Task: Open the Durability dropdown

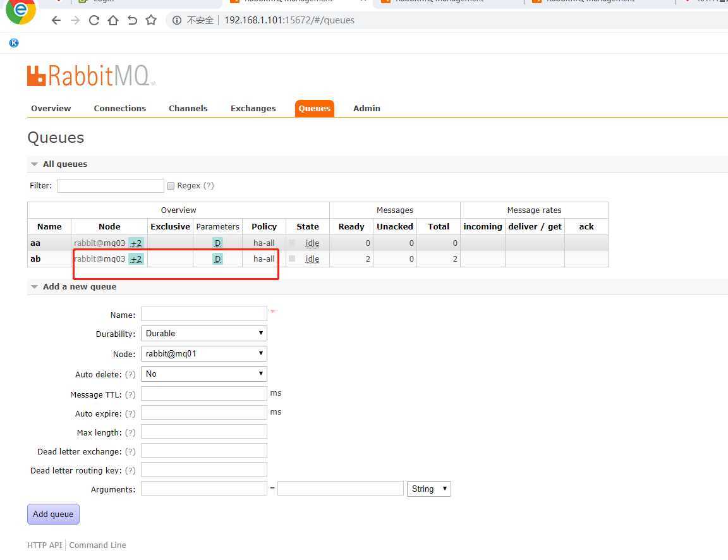Action: click(x=204, y=333)
